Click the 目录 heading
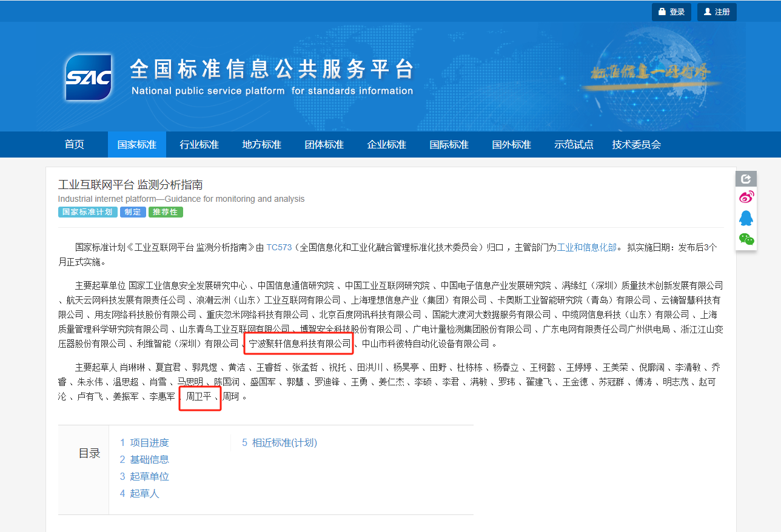The image size is (781, 532). tap(90, 454)
